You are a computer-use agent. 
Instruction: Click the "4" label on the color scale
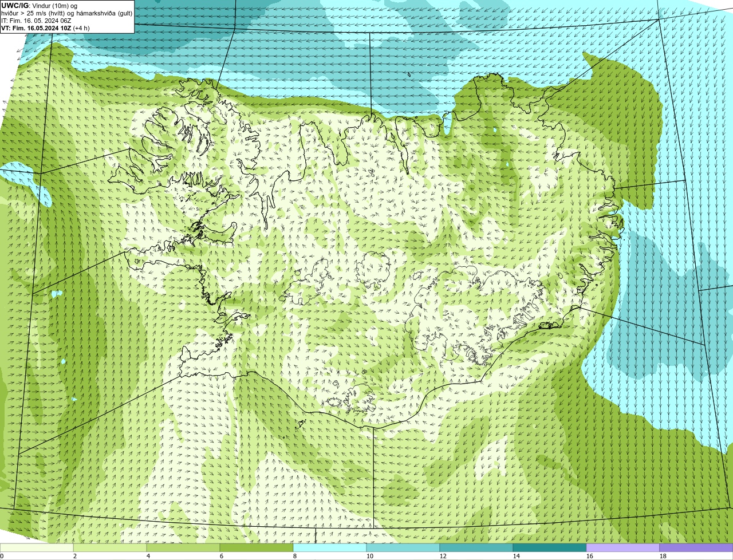pos(148,556)
